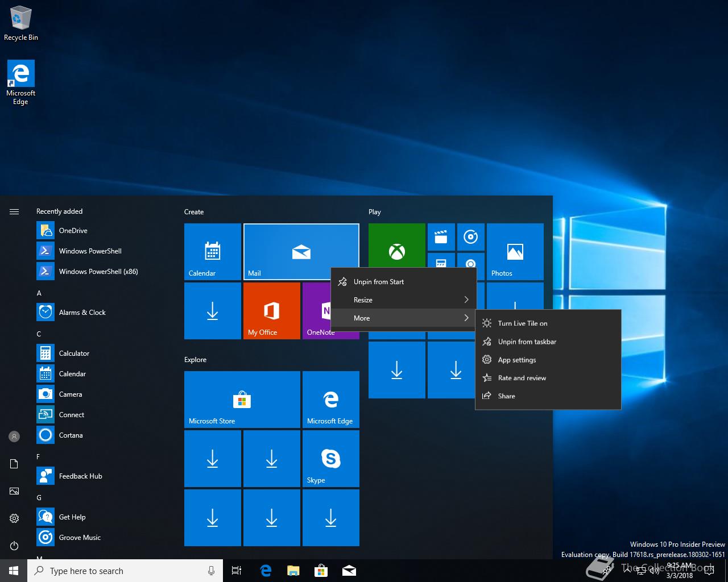
Task: Select Unpin from taskbar
Action: pos(548,342)
